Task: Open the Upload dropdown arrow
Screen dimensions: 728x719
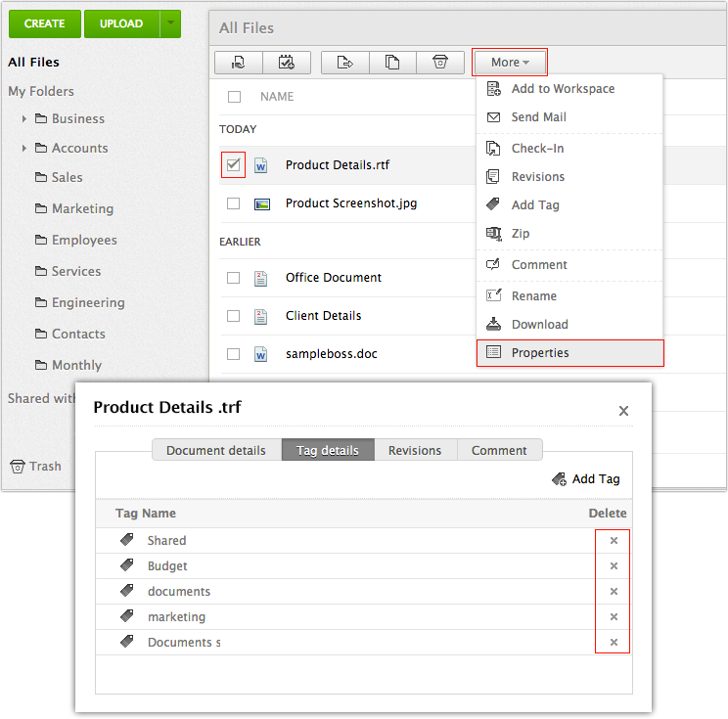Action: tap(170, 23)
